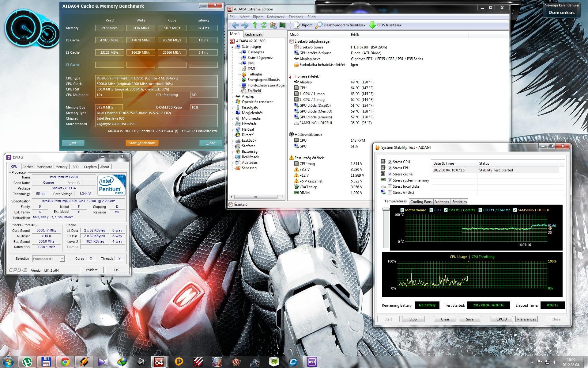Toggle Stress system memory checkbox
Screen dimensions: 588x368
(x=390, y=180)
